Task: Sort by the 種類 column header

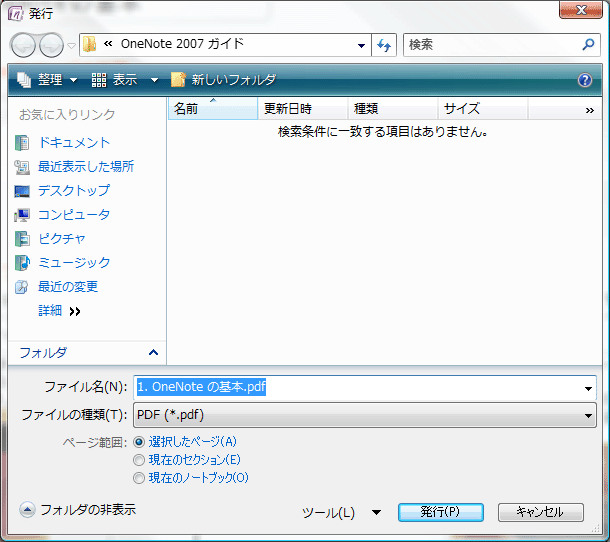Action: tap(393, 109)
